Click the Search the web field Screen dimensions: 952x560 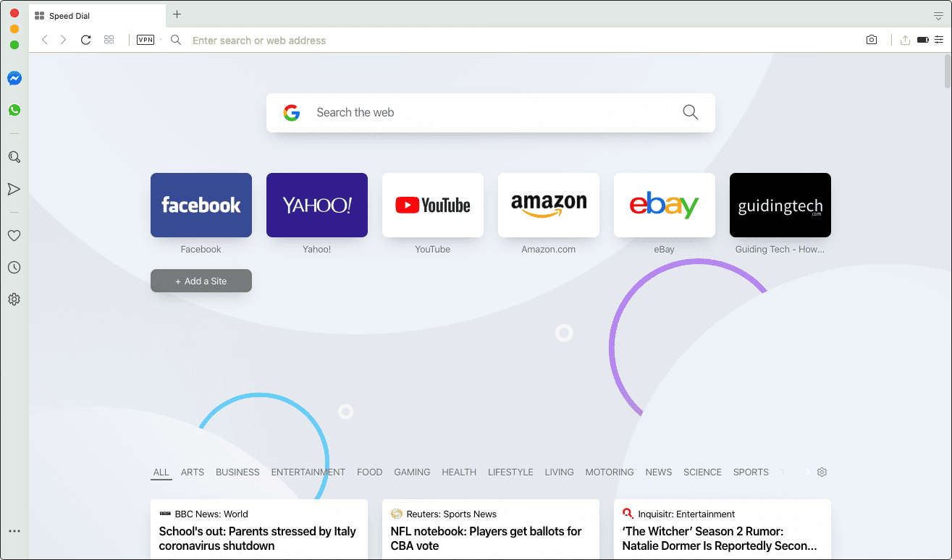[x=491, y=112]
